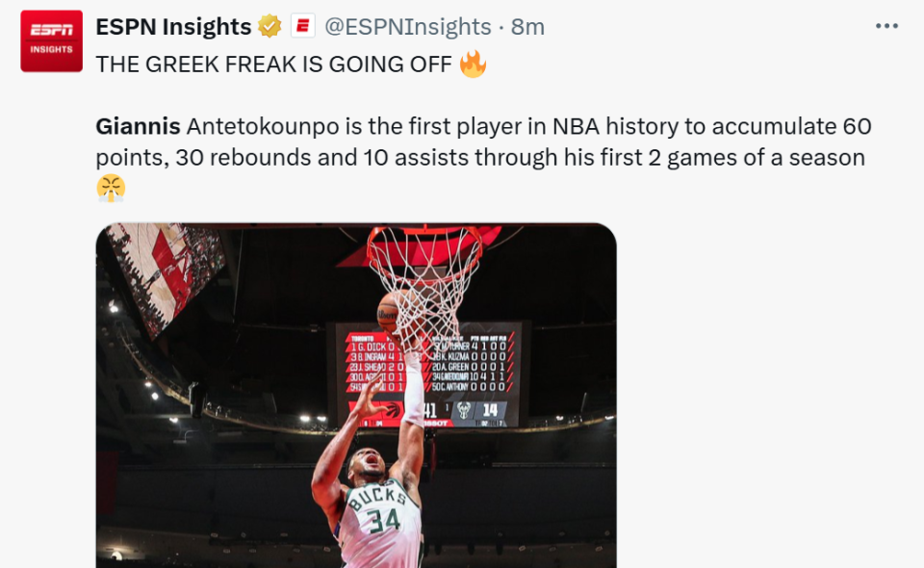Click the gold verified checkmark badge
This screenshot has width=924, height=568.
270,27
